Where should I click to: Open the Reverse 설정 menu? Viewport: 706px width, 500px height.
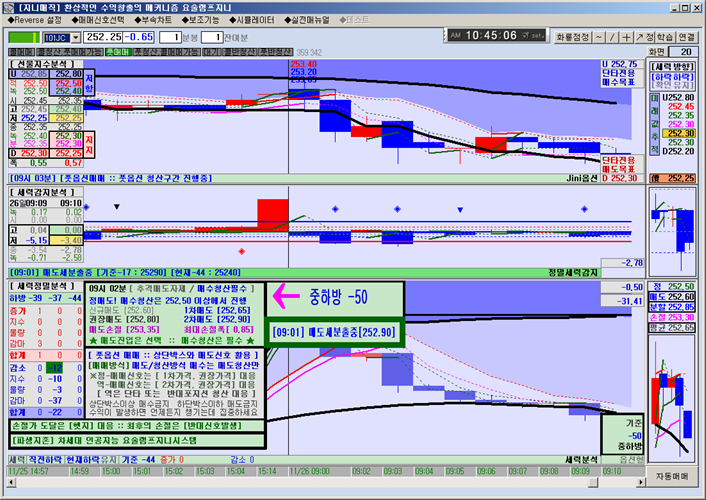tap(35, 20)
